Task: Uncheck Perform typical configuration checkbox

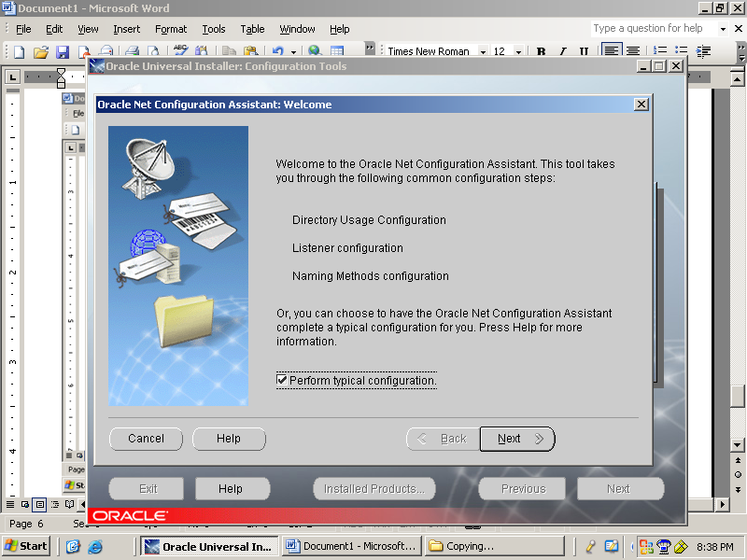Action: pos(282,380)
